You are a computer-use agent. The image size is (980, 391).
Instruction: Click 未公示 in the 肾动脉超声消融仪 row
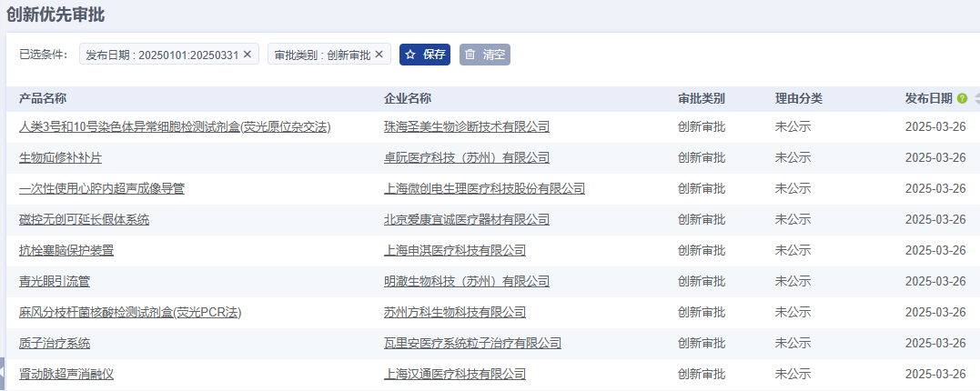(x=793, y=374)
